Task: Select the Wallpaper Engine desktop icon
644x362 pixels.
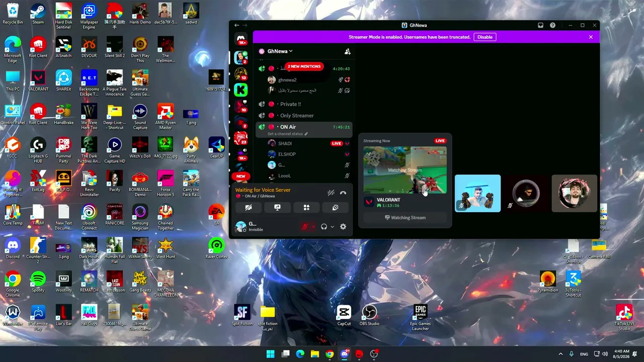Action: click(89, 17)
